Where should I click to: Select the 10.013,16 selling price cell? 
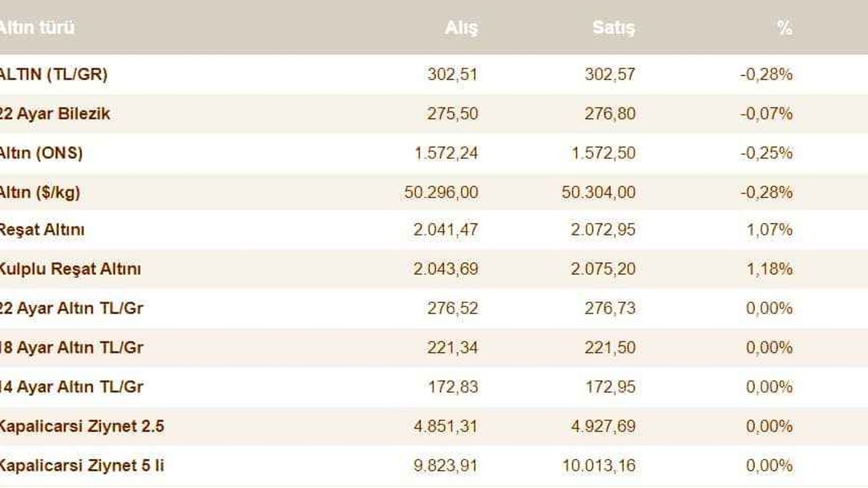point(599,466)
